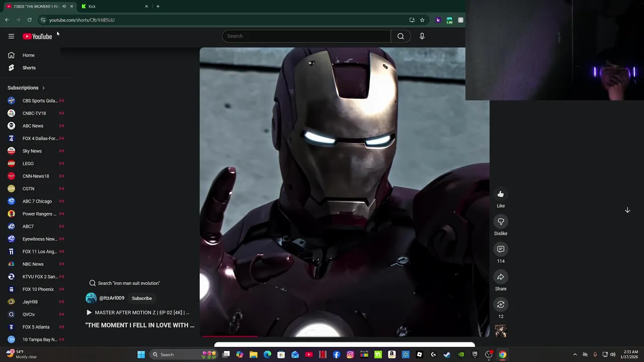Open NBC News subscription
Screen dimensions: 644x362
[35, 264]
